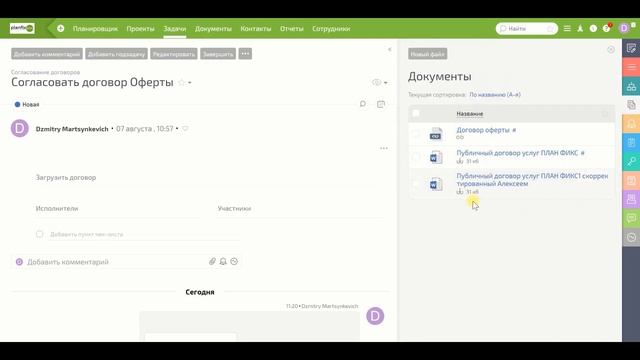Click the Добавить комментарий grey button
640x360 pixels.
(x=47, y=54)
